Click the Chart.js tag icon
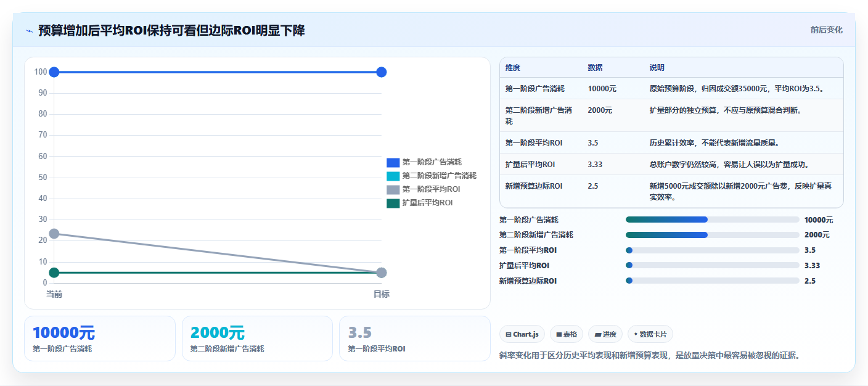 pyautogui.click(x=508, y=335)
